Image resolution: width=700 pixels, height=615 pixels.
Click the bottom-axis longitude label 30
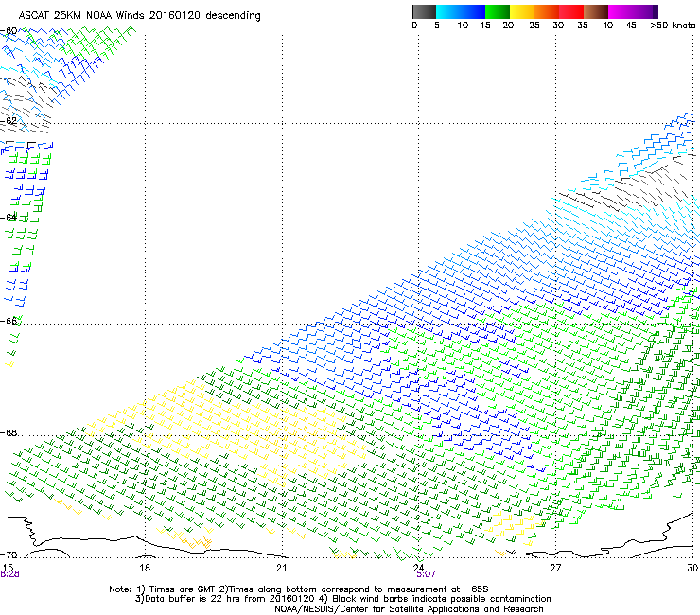(x=692, y=568)
